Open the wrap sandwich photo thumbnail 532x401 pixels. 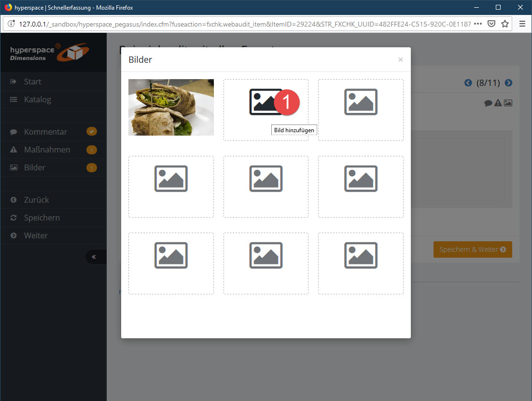pos(171,107)
